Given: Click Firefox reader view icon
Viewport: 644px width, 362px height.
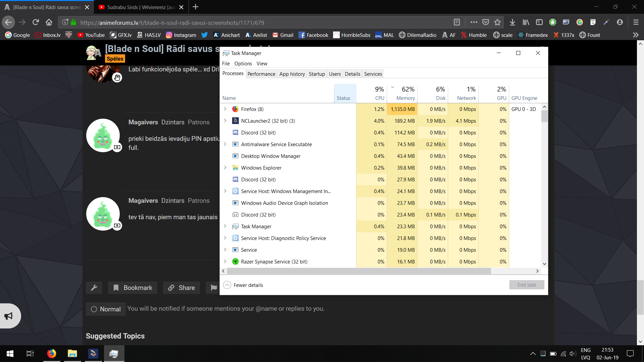Looking at the screenshot, I should (x=457, y=22).
